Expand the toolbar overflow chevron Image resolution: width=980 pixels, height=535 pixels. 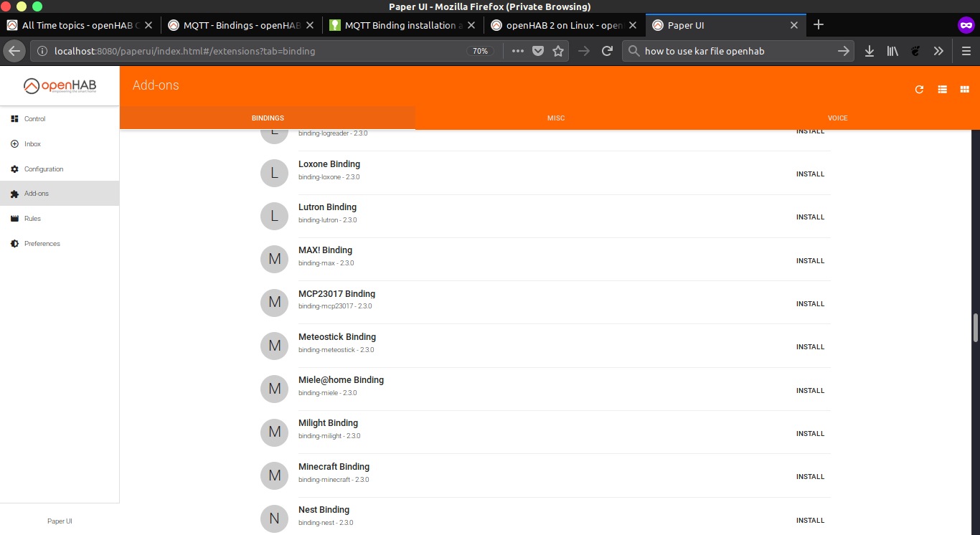[938, 52]
